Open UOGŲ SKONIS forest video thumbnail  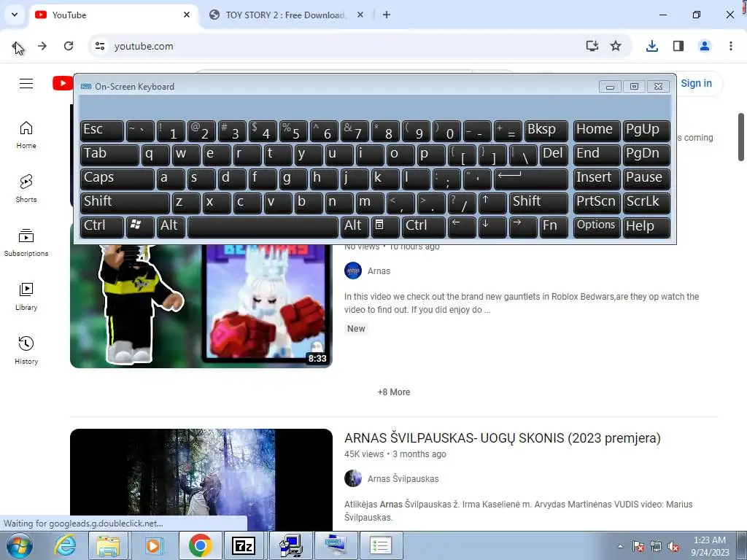point(201,480)
